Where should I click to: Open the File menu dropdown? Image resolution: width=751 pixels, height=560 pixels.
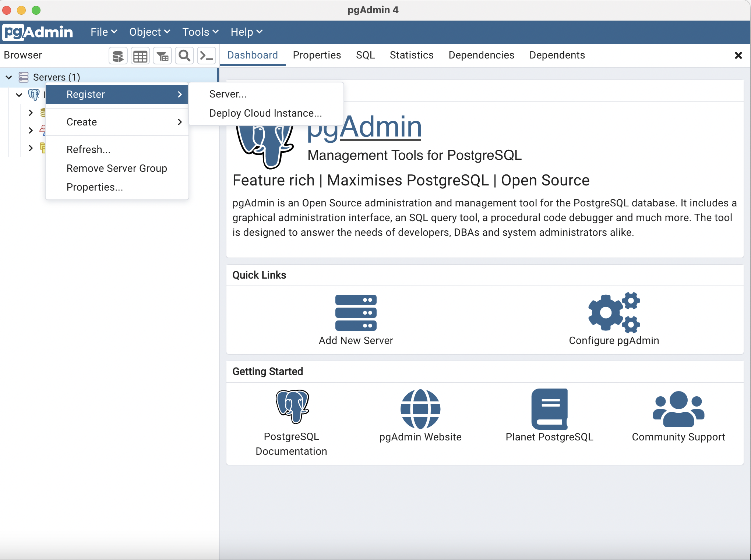click(103, 32)
